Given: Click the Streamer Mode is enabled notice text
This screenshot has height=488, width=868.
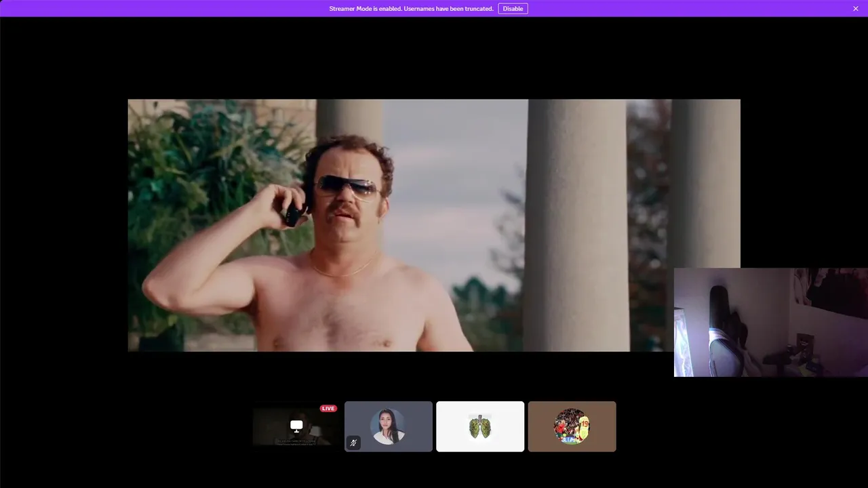Looking at the screenshot, I should (x=411, y=9).
